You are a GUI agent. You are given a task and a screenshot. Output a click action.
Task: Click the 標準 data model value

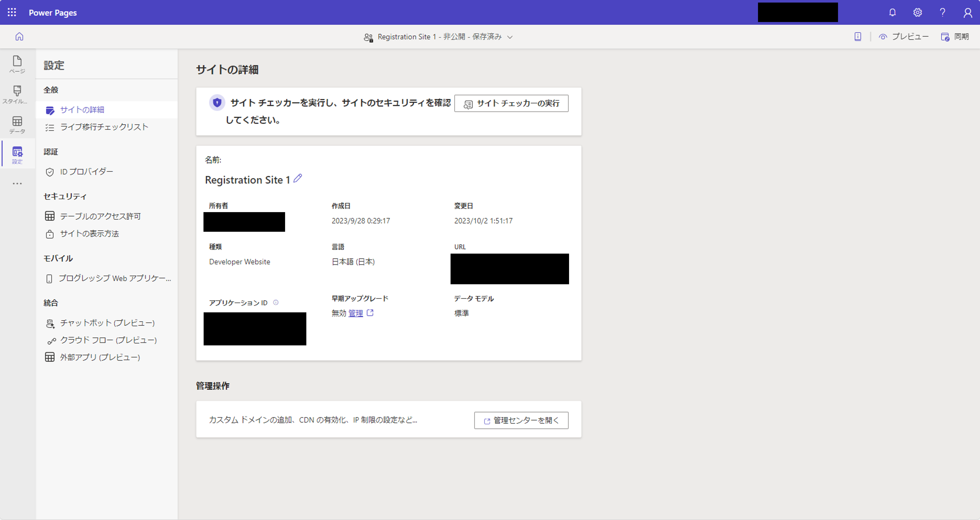(x=461, y=313)
